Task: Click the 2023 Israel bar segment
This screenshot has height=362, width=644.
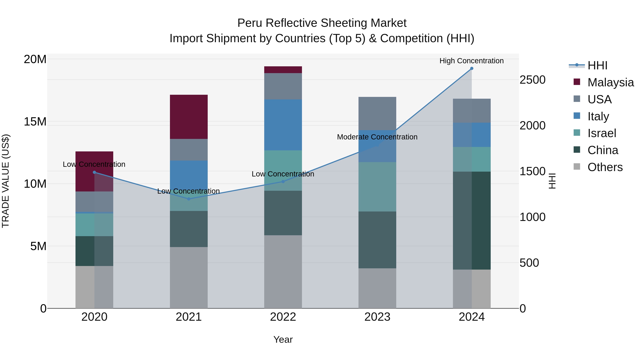Action: pyautogui.click(x=377, y=187)
